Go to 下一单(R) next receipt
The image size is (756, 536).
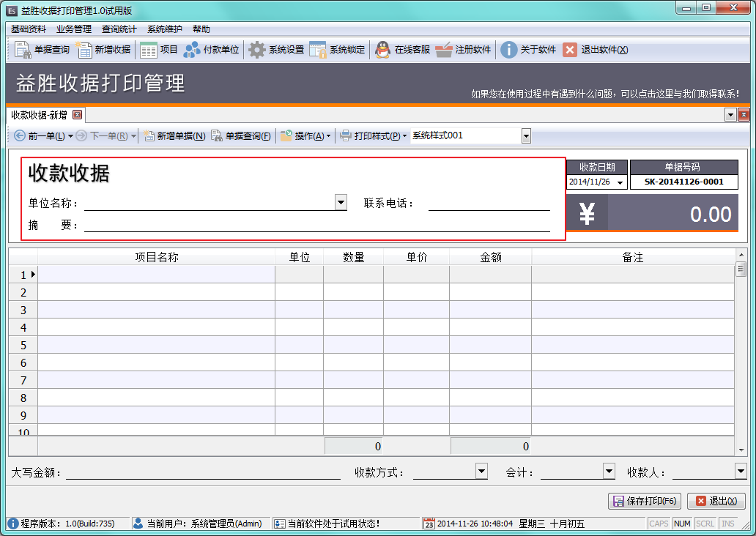coord(102,136)
